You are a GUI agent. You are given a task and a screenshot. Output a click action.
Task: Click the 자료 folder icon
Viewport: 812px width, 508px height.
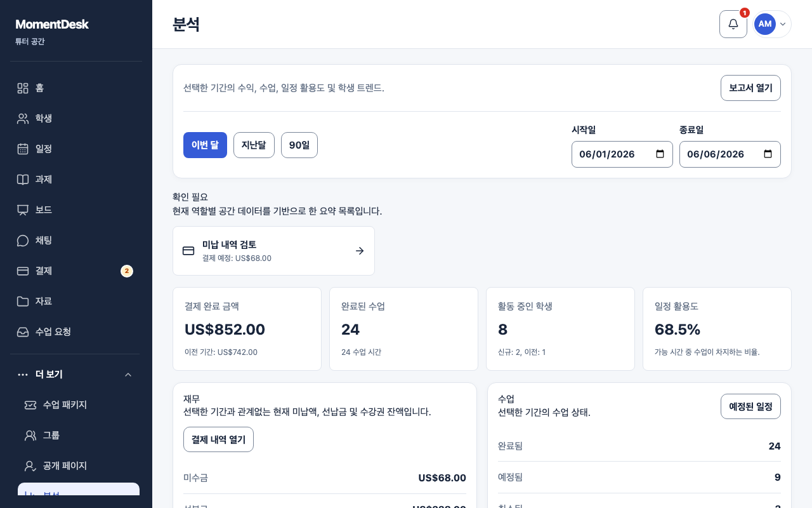23,302
